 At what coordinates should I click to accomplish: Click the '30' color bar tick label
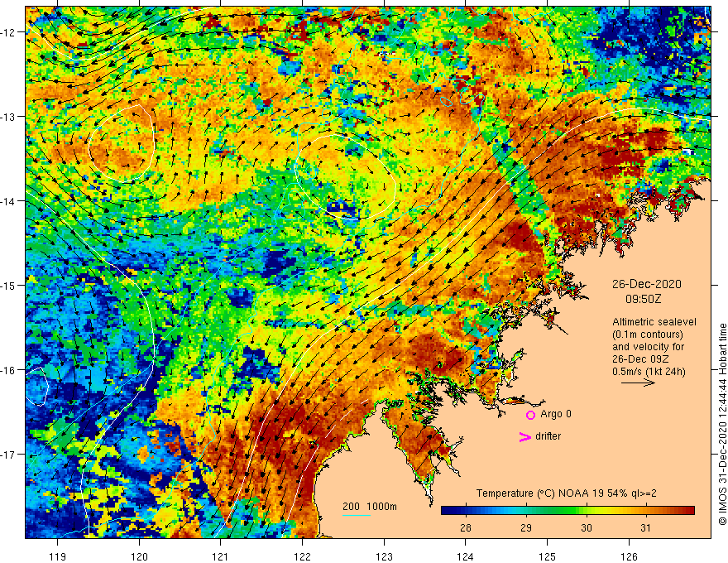(587, 527)
